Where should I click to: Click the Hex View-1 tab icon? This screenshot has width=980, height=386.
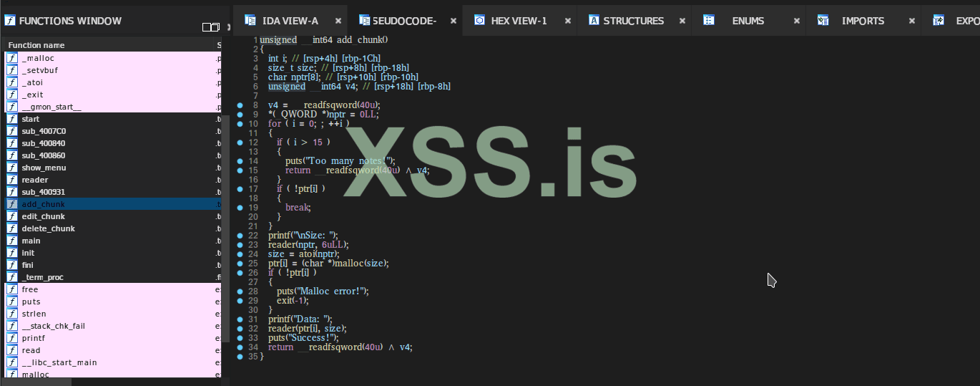tap(479, 20)
